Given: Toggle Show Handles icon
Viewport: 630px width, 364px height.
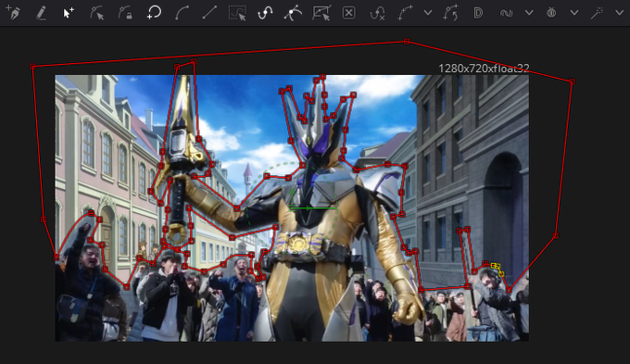Looking at the screenshot, I should [293, 13].
